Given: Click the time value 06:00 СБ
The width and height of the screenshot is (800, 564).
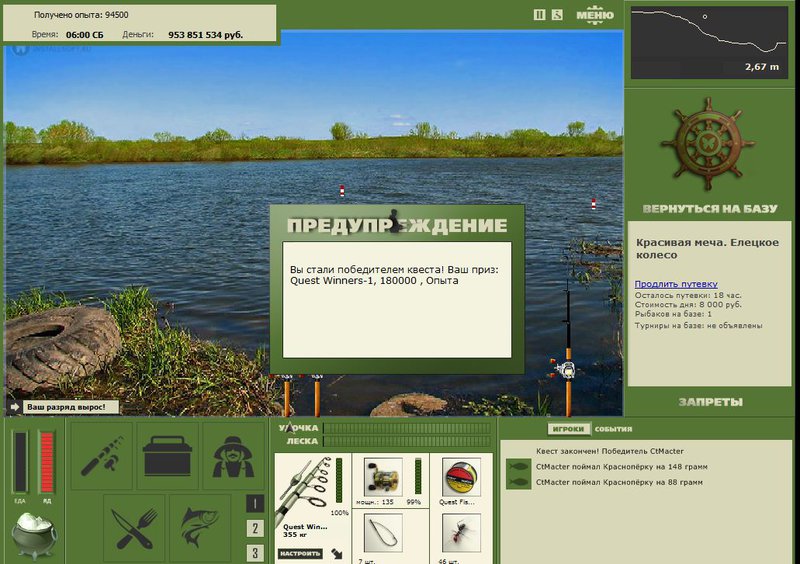Looking at the screenshot, I should tap(85, 35).
